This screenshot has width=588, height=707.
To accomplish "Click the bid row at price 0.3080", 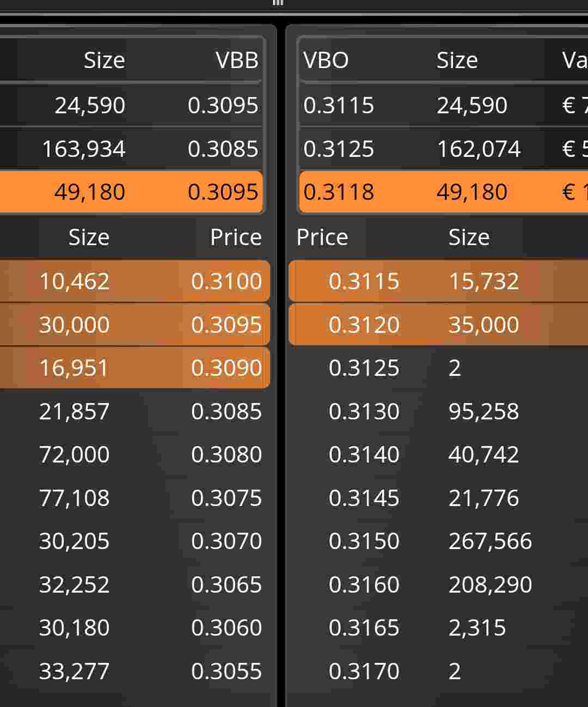I will click(x=135, y=454).
